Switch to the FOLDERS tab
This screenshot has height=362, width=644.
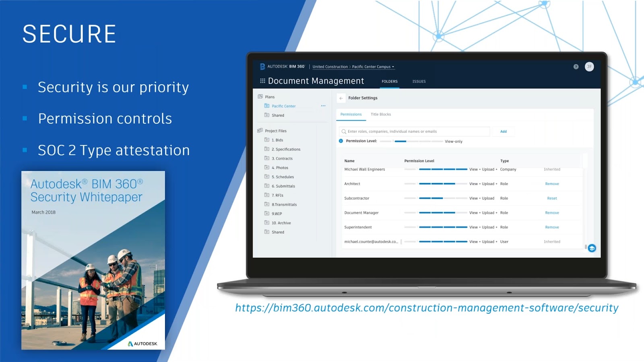pos(390,82)
